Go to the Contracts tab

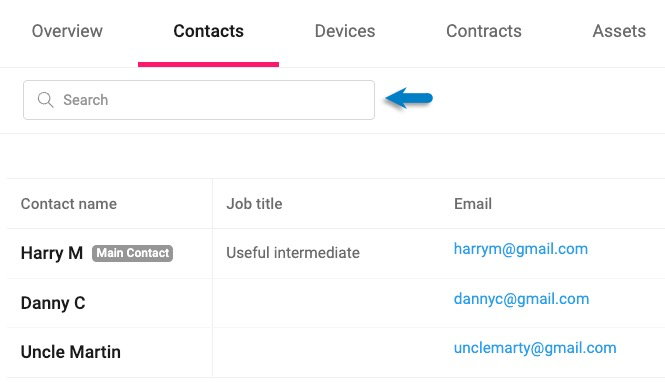pyautogui.click(x=483, y=31)
